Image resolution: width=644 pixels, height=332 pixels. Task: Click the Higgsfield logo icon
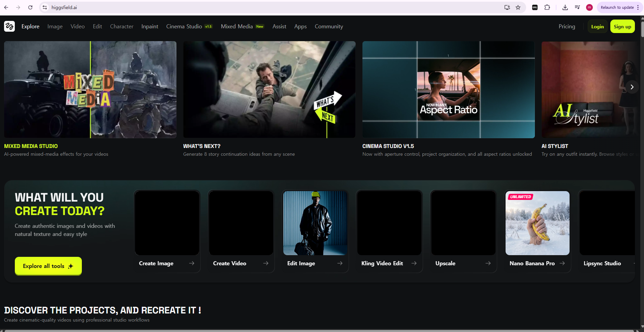[x=9, y=26]
